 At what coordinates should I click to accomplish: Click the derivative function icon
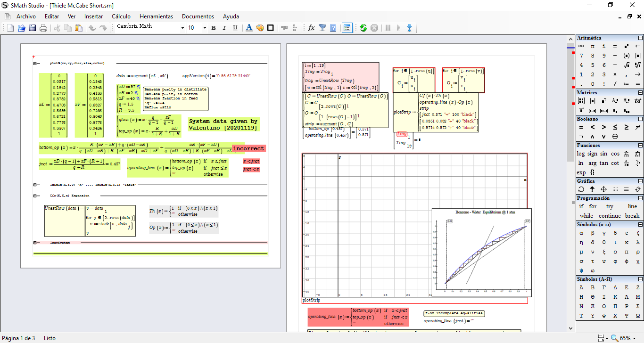coord(626,163)
